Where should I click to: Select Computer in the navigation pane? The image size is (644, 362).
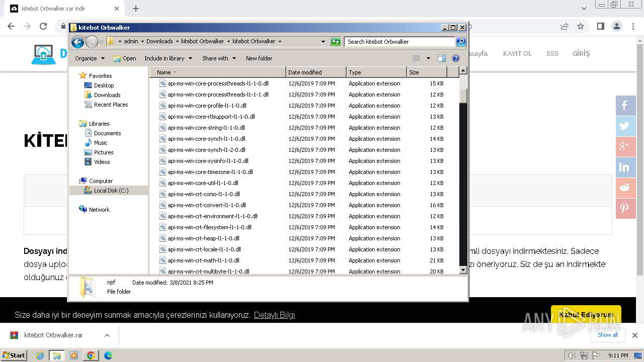tap(101, 181)
